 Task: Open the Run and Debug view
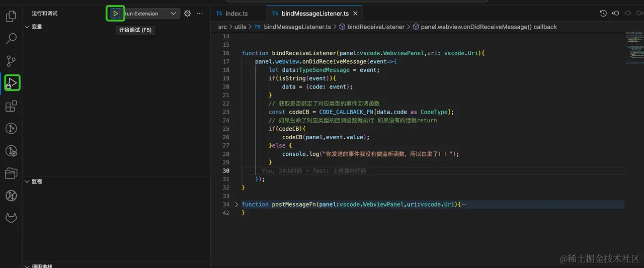click(x=12, y=82)
